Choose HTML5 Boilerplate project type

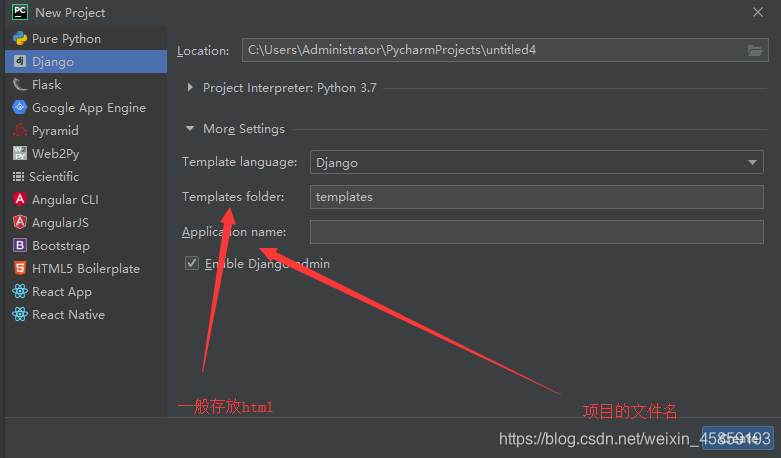pos(86,268)
